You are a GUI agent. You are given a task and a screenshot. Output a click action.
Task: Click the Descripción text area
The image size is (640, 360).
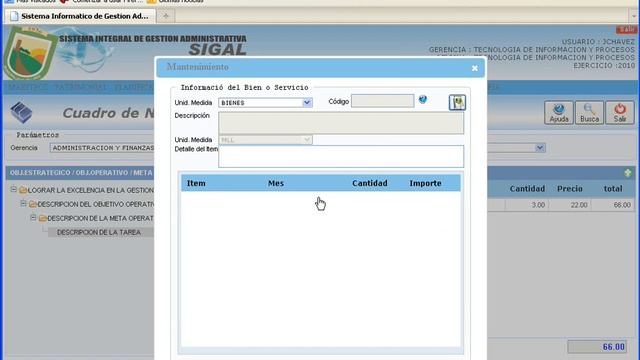[341, 123]
